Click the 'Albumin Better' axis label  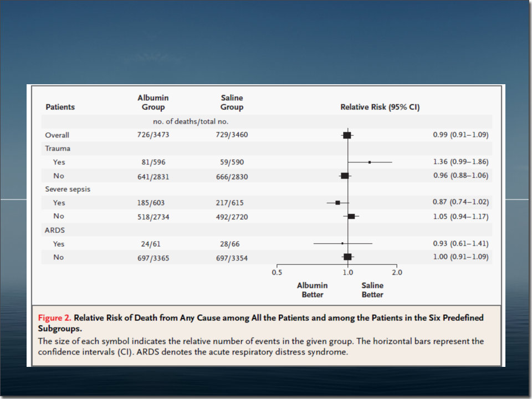[312, 290]
